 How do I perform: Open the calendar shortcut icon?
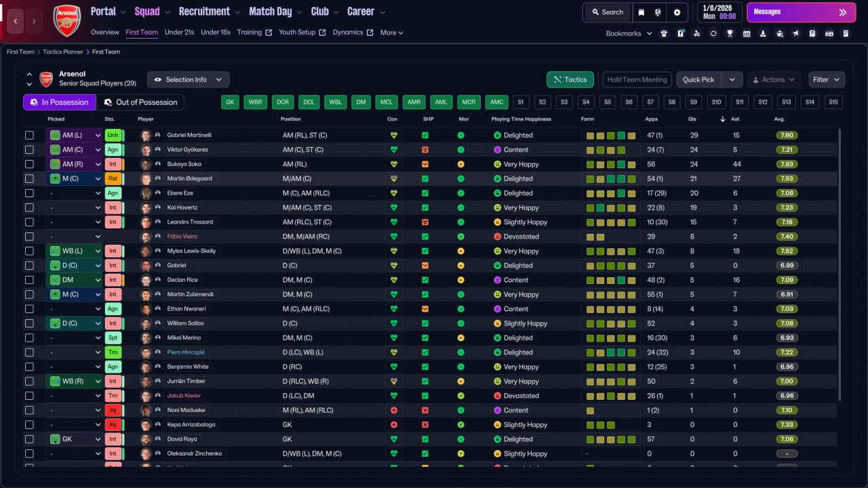tap(747, 33)
